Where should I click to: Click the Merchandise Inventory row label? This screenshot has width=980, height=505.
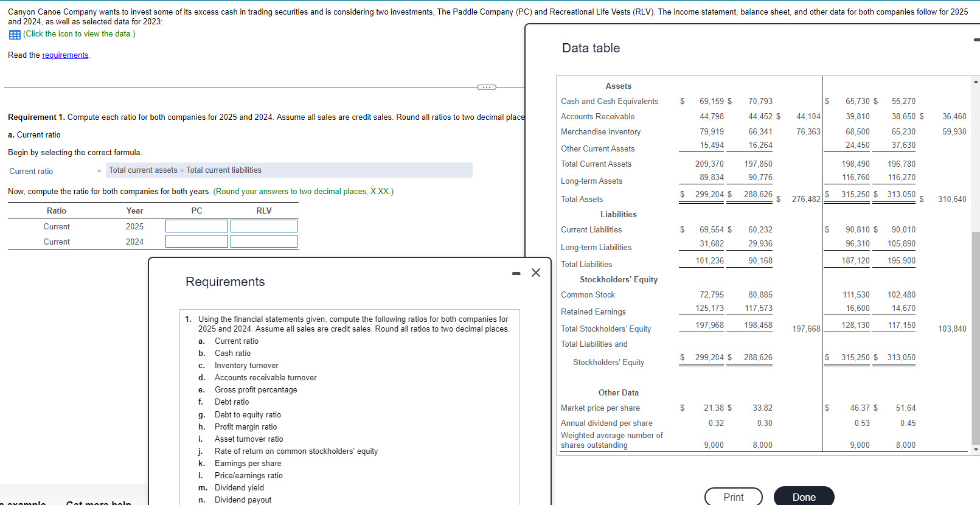pyautogui.click(x=600, y=132)
